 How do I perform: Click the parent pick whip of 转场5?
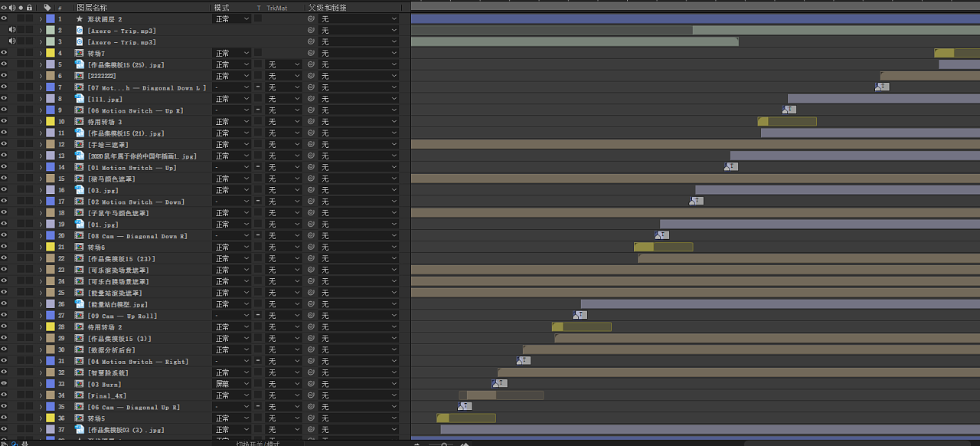(x=311, y=418)
